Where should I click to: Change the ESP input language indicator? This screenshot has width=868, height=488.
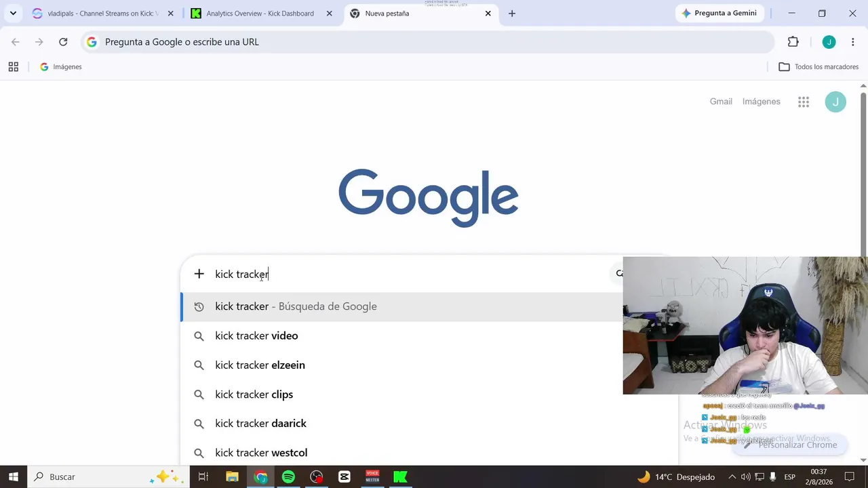790,477
